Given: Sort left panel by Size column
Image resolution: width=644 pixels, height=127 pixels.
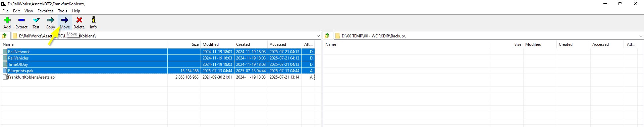Looking at the screenshot, I should pyautogui.click(x=184, y=44).
